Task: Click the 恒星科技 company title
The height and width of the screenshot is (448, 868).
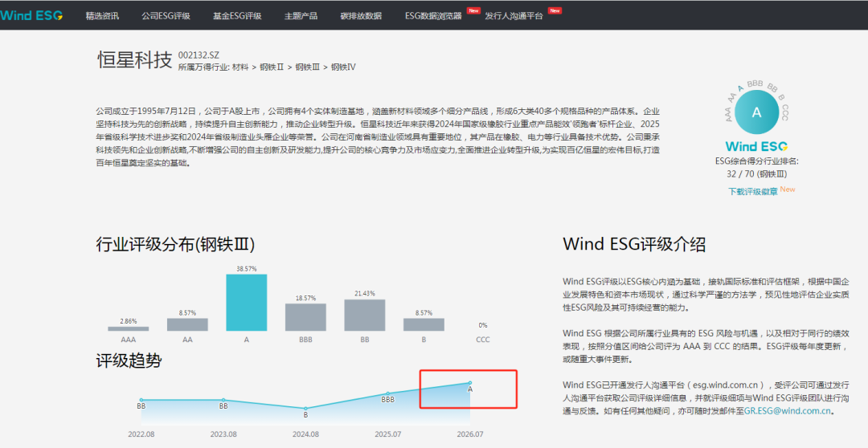Action: tap(134, 59)
